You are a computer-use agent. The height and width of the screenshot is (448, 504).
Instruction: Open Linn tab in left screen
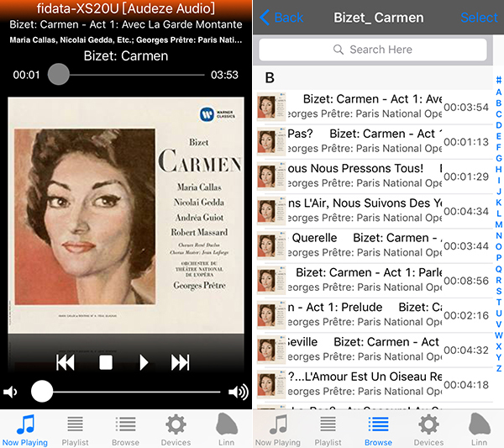[227, 430]
